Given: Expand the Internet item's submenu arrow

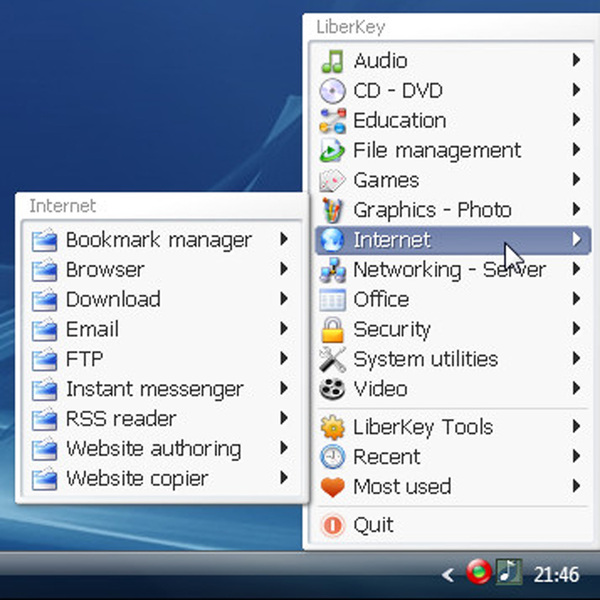Looking at the screenshot, I should [576, 239].
